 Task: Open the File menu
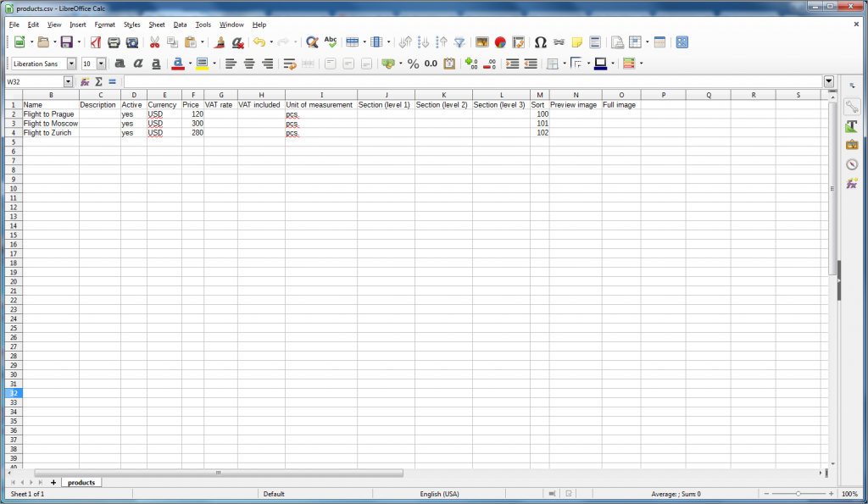[14, 25]
